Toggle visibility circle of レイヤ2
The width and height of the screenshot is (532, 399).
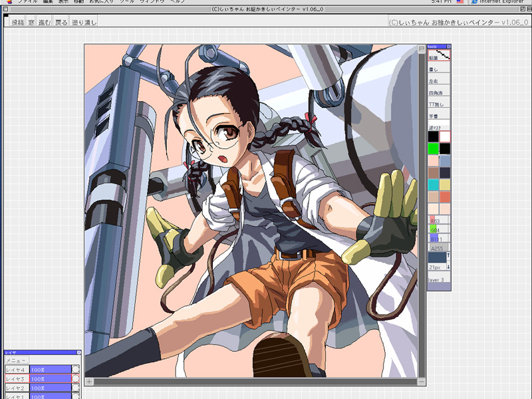point(76,388)
